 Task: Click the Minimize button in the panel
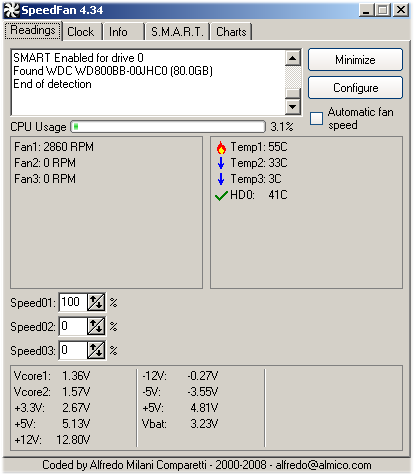click(x=355, y=60)
